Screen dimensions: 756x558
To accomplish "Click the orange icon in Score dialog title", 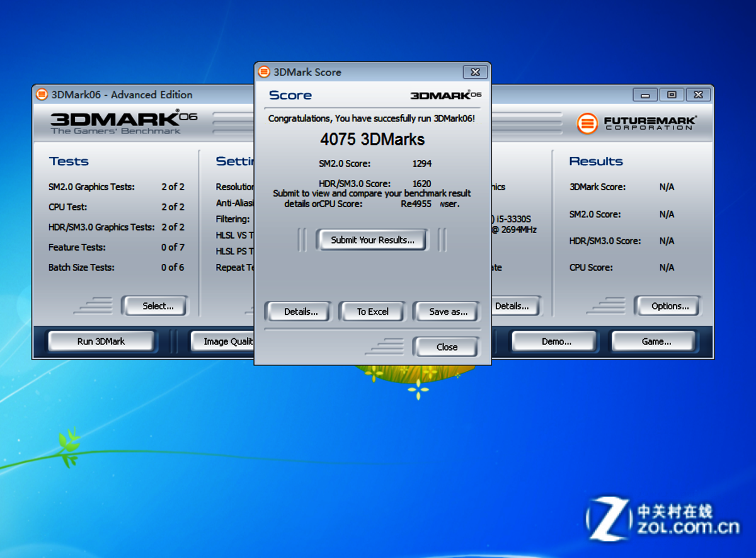I will pos(264,72).
